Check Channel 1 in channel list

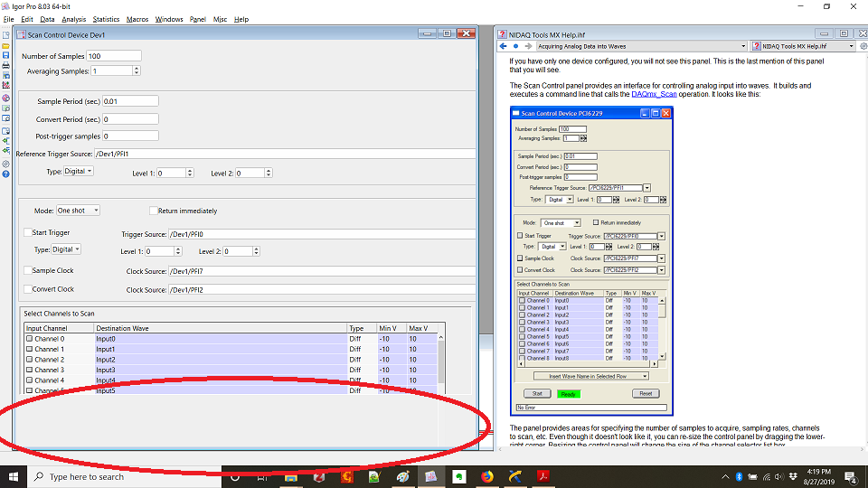click(x=29, y=349)
